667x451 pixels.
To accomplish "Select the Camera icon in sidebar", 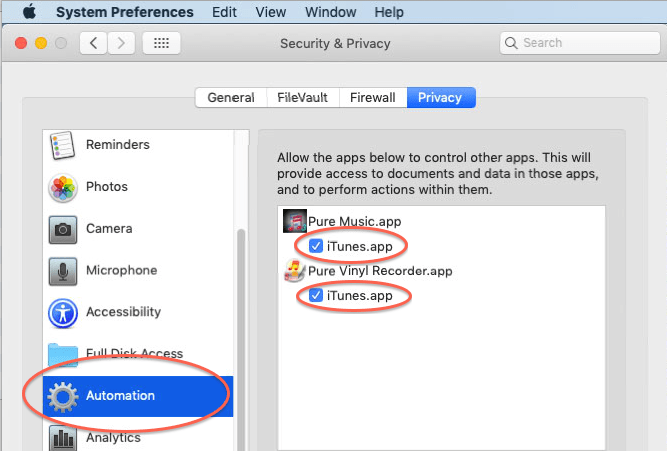I will coord(63,229).
